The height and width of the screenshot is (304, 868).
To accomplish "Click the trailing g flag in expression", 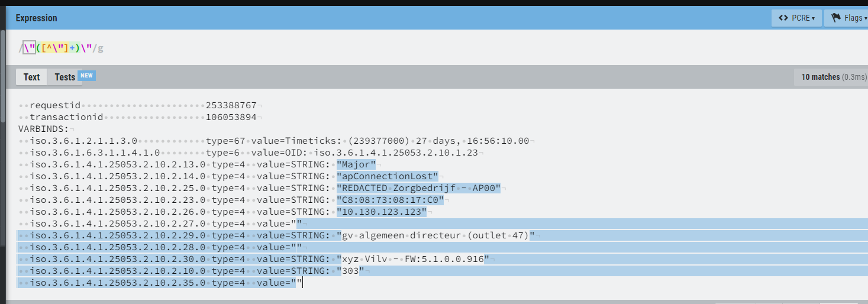I will pos(101,48).
